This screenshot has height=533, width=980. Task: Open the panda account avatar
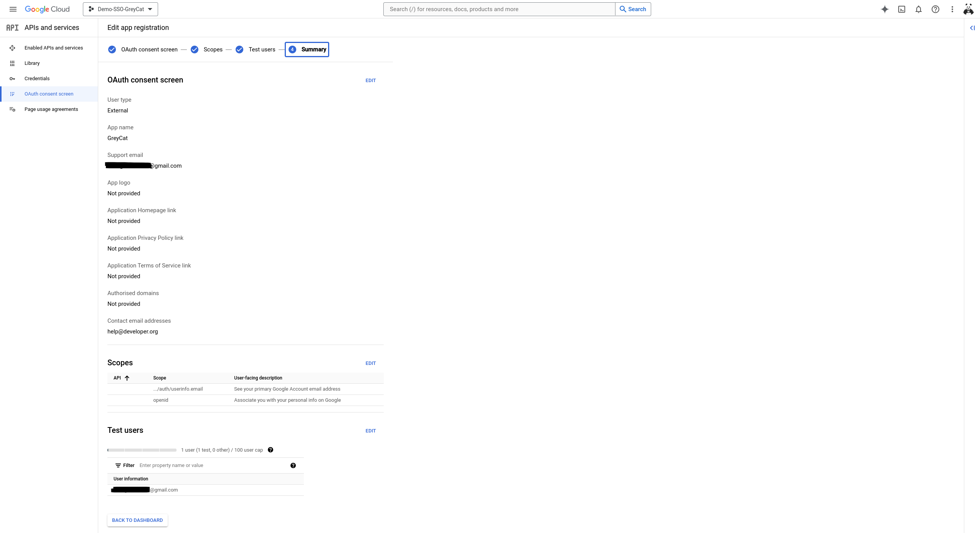click(x=968, y=9)
